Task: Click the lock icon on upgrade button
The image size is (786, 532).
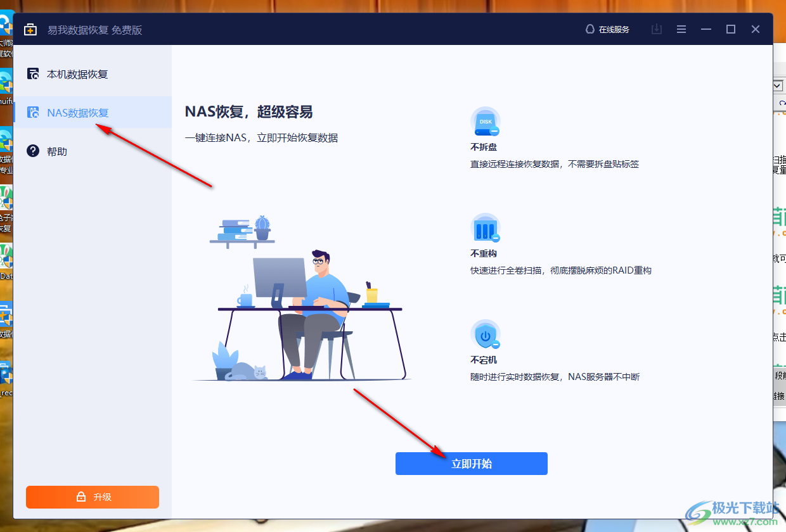Action: point(81,497)
